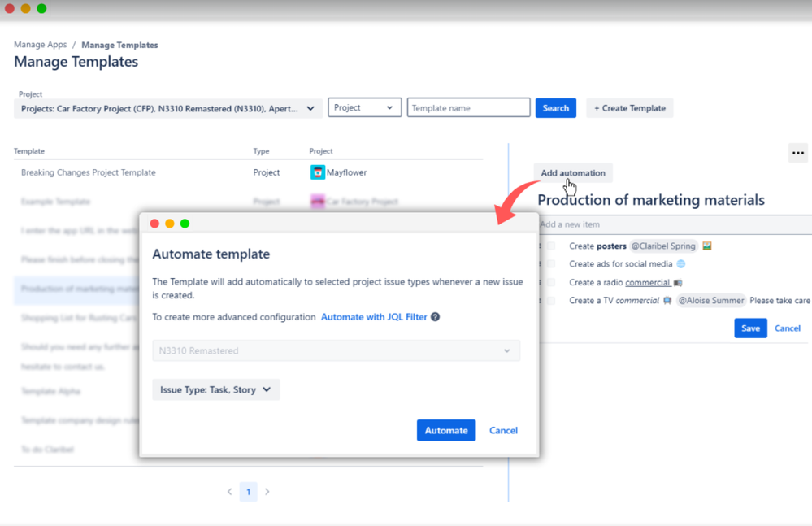Screen dimensions: 812x526
Task: Click the @Claribel Spring mention
Action: (663, 246)
